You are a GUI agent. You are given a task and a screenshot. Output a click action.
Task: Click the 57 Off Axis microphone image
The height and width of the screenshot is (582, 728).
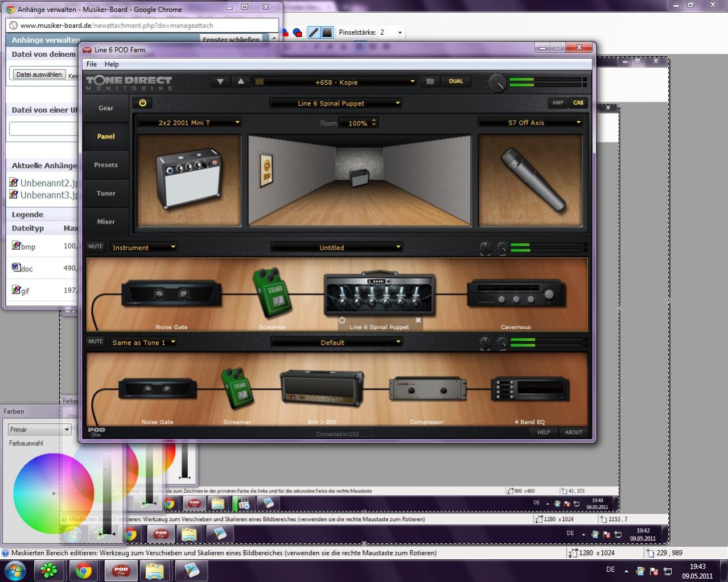[x=530, y=180]
